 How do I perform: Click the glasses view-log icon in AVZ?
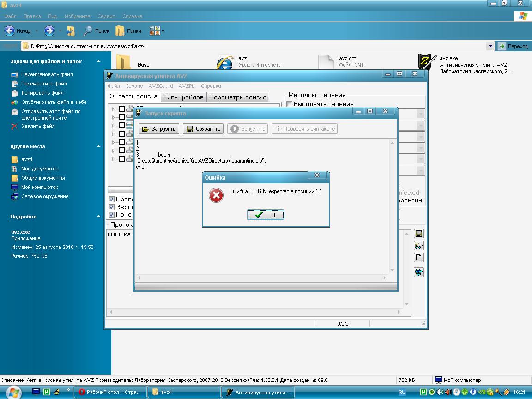(x=419, y=246)
